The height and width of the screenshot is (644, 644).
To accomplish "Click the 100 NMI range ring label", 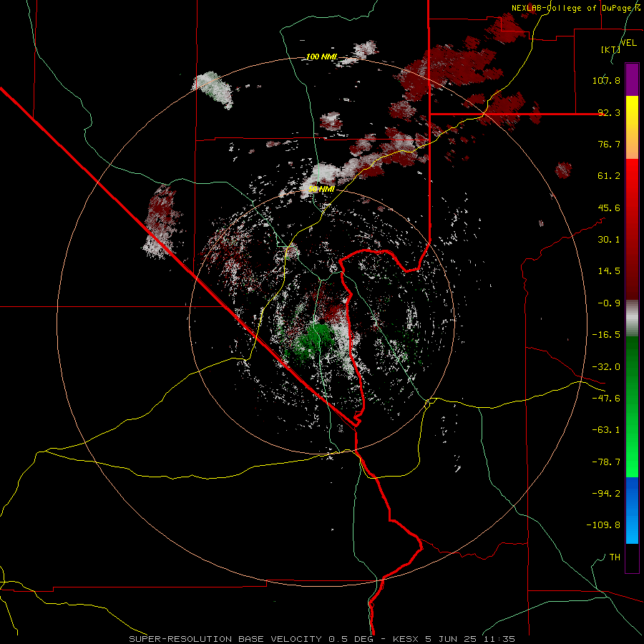I will tap(321, 57).
